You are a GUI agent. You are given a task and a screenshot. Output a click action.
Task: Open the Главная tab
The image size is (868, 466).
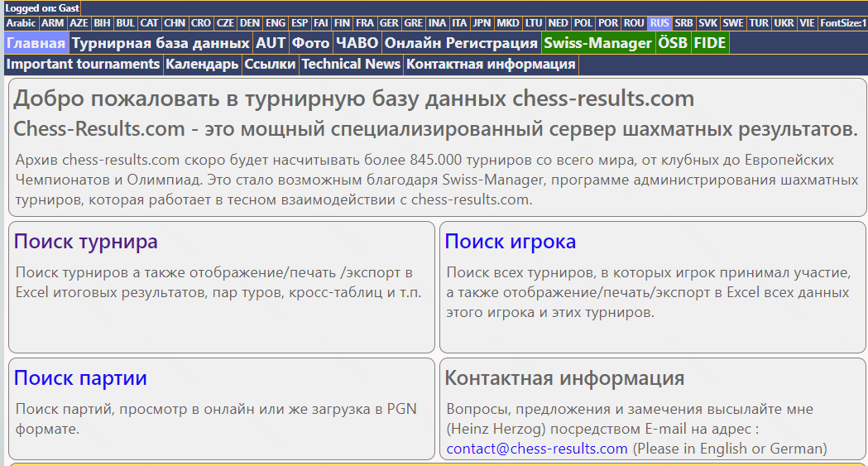click(36, 43)
